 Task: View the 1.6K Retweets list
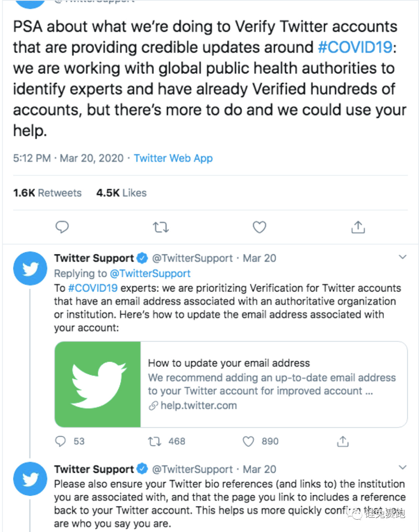[47, 193]
